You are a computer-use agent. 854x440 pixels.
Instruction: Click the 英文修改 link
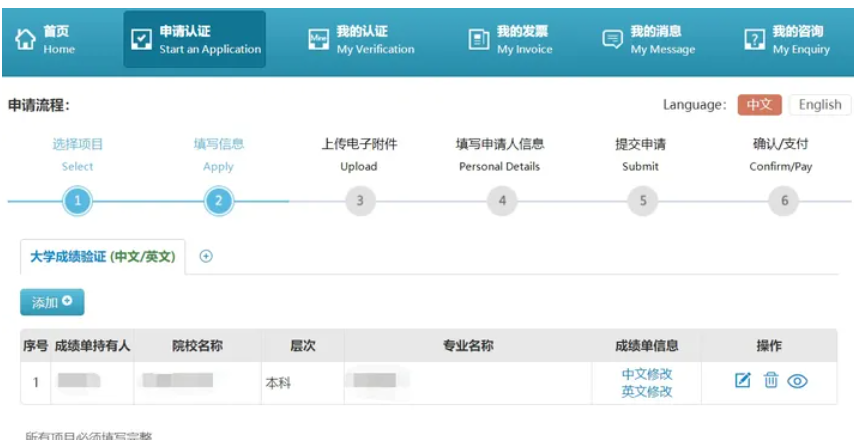pos(646,391)
